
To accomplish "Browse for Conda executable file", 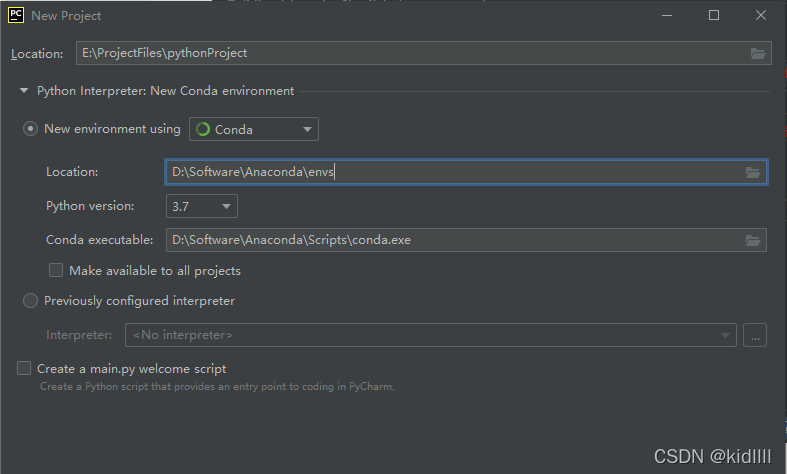I will coord(753,241).
